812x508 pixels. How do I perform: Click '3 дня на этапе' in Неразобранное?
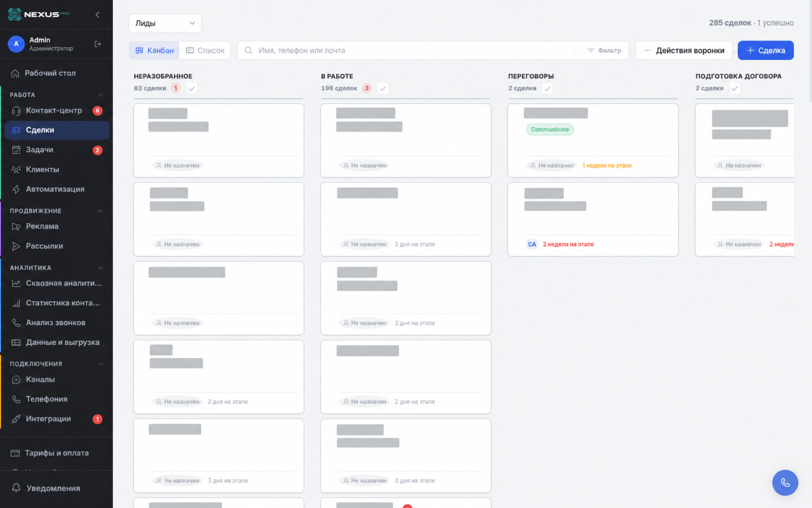coord(228,481)
